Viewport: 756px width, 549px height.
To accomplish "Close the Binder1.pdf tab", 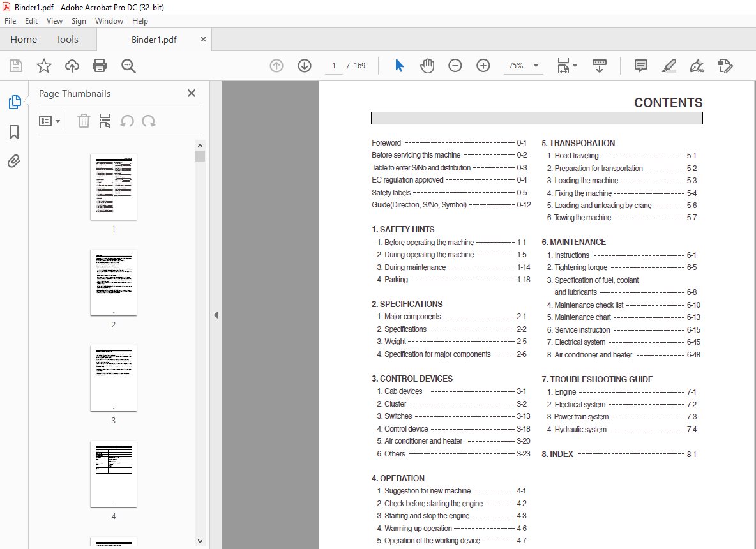I will [203, 40].
